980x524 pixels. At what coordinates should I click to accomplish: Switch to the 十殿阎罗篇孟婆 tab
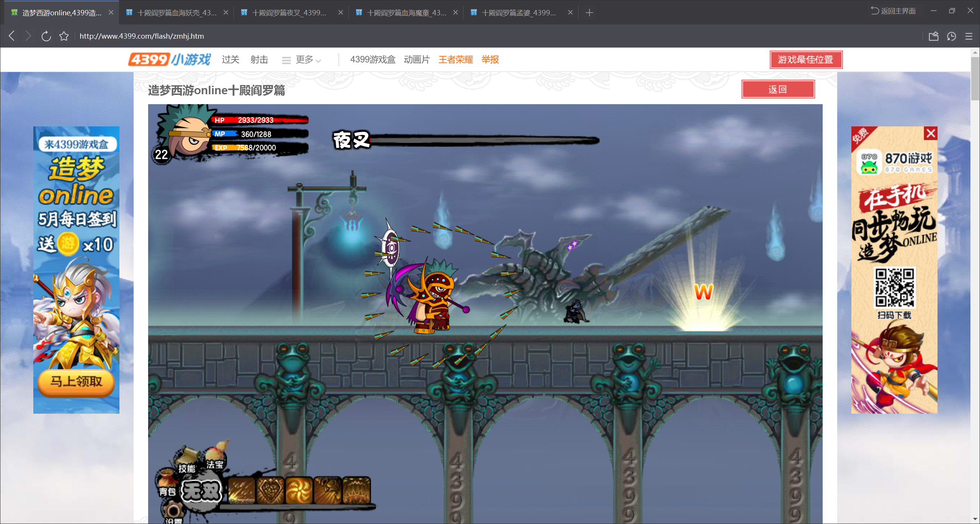(x=518, y=13)
